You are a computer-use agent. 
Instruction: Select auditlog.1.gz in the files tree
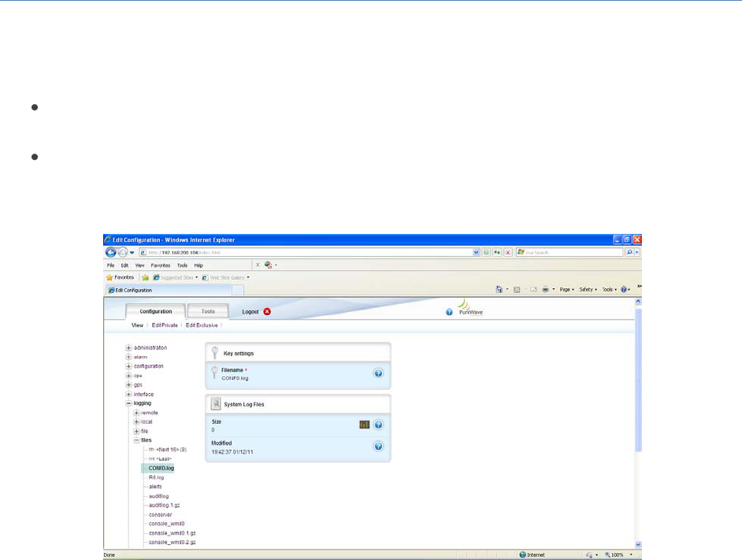164,505
